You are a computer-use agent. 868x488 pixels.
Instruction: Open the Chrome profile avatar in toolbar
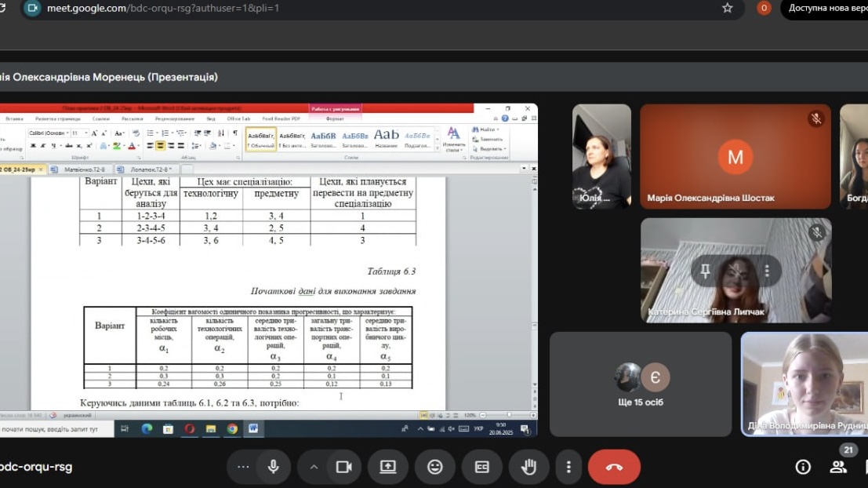pos(764,9)
